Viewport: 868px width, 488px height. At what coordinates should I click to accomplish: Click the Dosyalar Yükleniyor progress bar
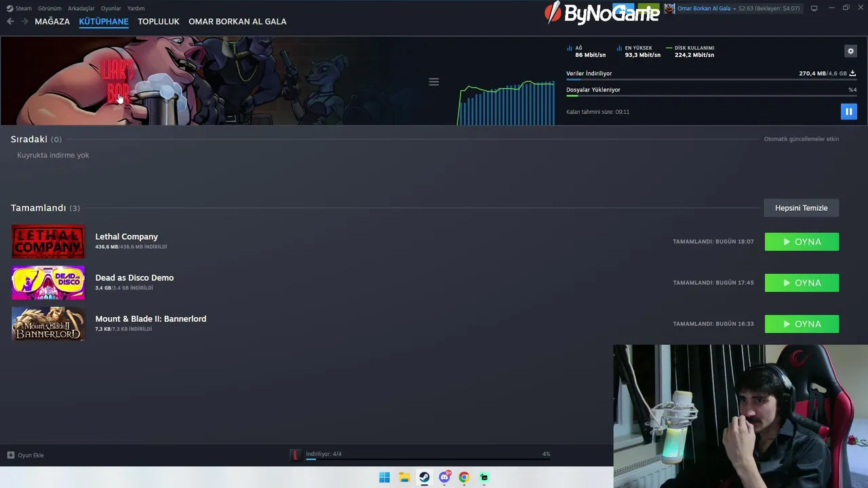[x=711, y=96]
